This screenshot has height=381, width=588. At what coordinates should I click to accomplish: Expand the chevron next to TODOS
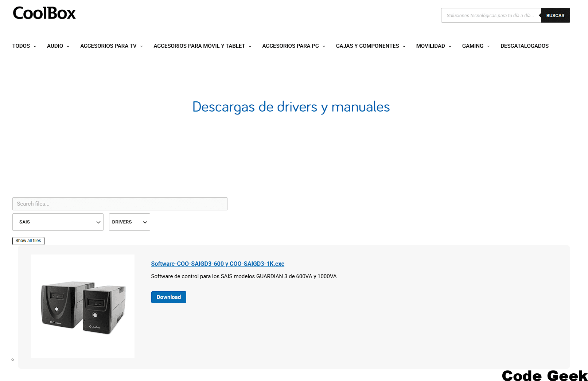[35, 46]
